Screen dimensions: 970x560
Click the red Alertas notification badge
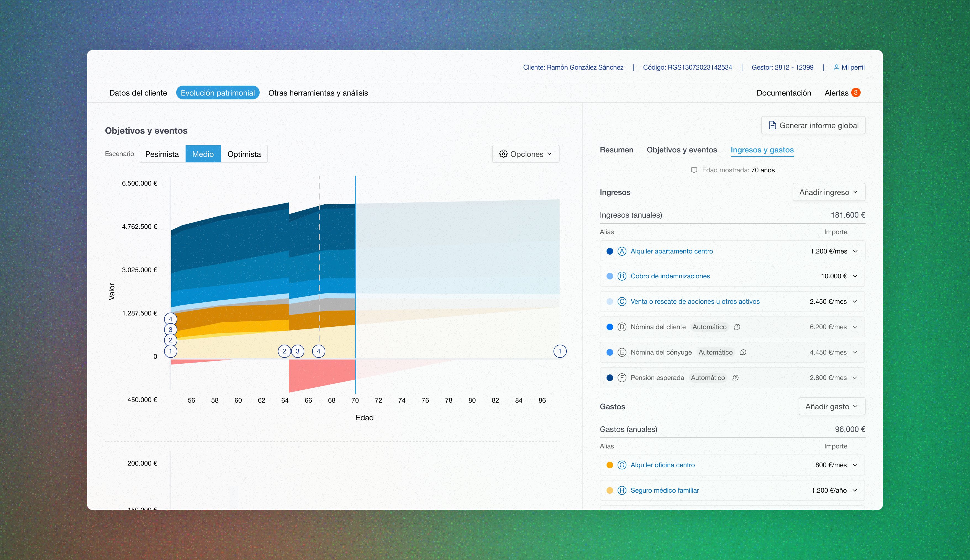point(856,93)
